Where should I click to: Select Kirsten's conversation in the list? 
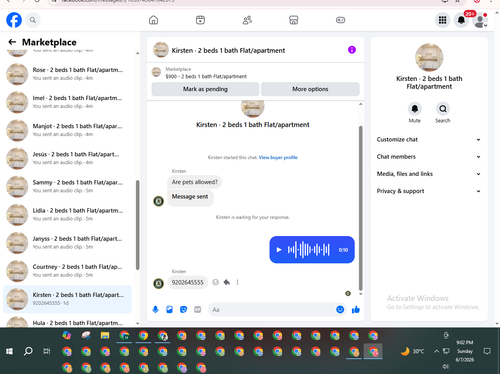pyautogui.click(x=67, y=299)
